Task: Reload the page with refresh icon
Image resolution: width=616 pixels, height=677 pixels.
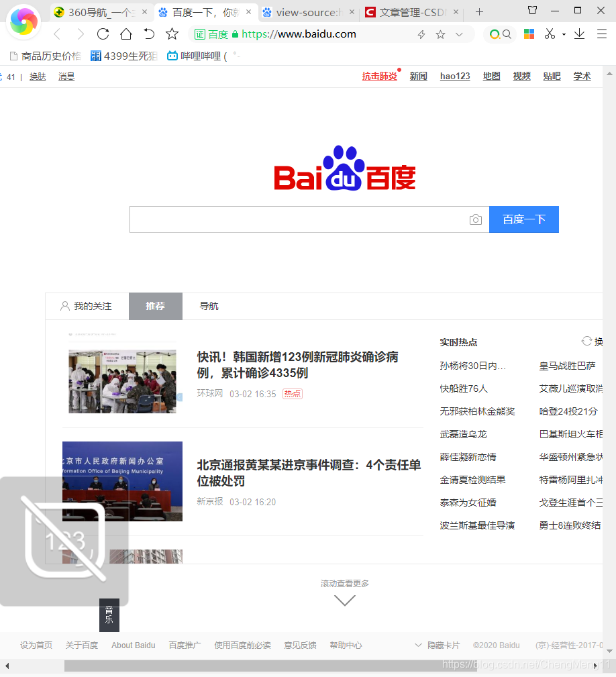Action: (103, 34)
